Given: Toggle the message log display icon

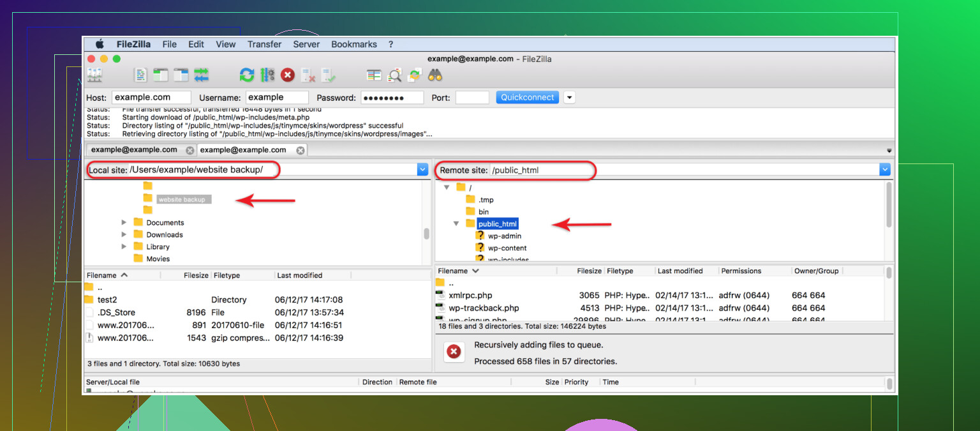Looking at the screenshot, I should [140, 75].
